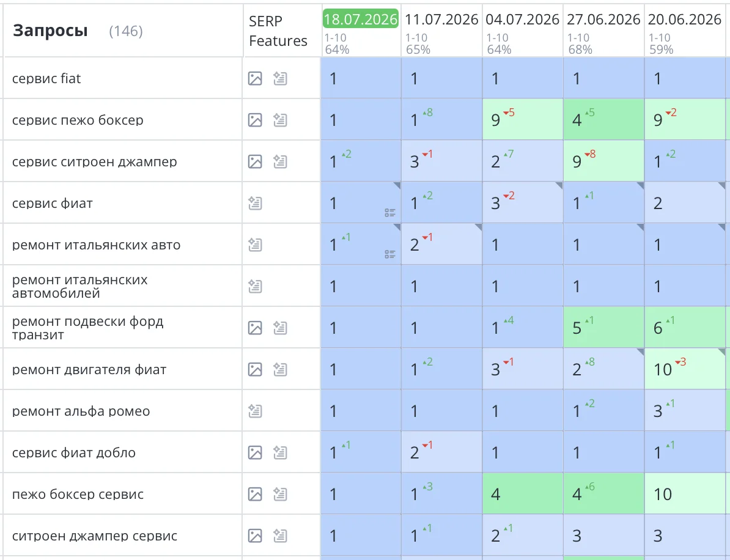Click the image pack icon for сервис fiat
Image resolution: width=730 pixels, height=560 pixels.
point(255,79)
